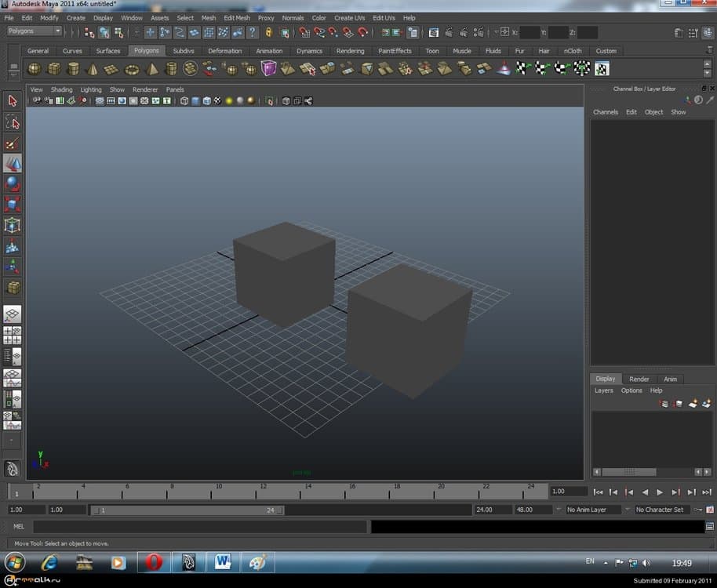The height and width of the screenshot is (588, 717).
Task: Click the range slider bar
Action: click(187, 510)
